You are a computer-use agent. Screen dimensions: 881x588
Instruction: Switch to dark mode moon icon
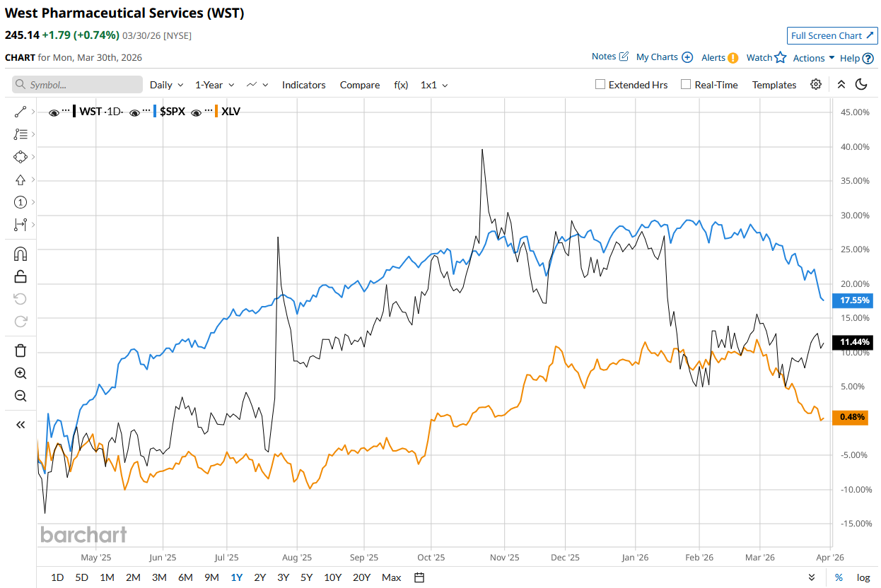pos(861,85)
